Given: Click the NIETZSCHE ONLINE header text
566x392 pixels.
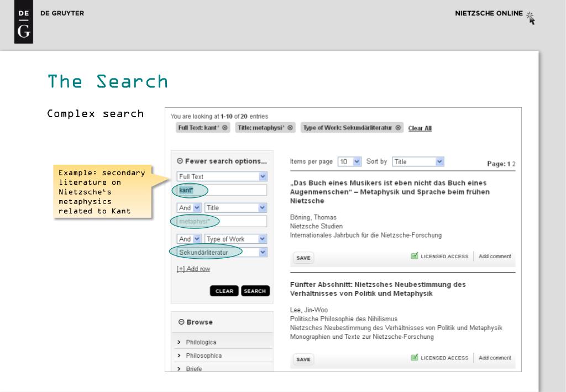Looking at the screenshot, I should [x=489, y=13].
